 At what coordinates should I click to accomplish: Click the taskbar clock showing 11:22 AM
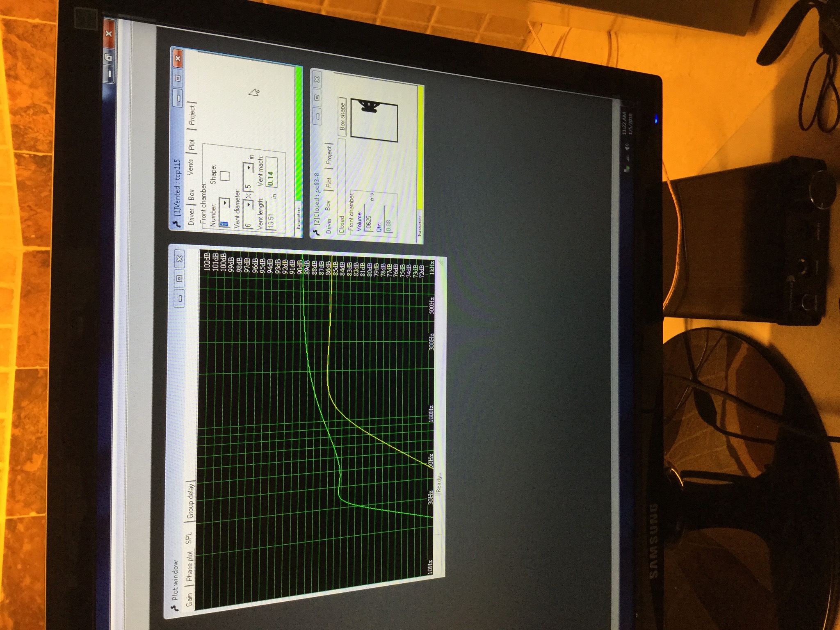tap(625, 124)
